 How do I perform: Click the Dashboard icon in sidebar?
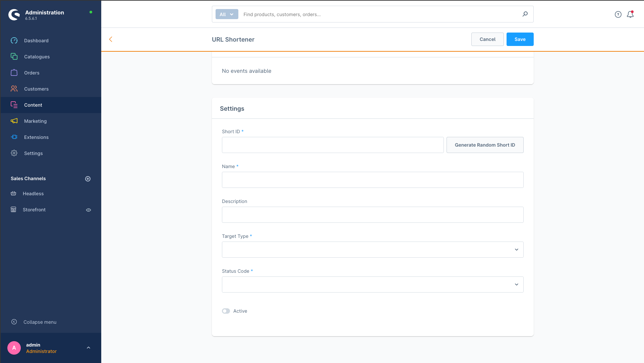[14, 41]
